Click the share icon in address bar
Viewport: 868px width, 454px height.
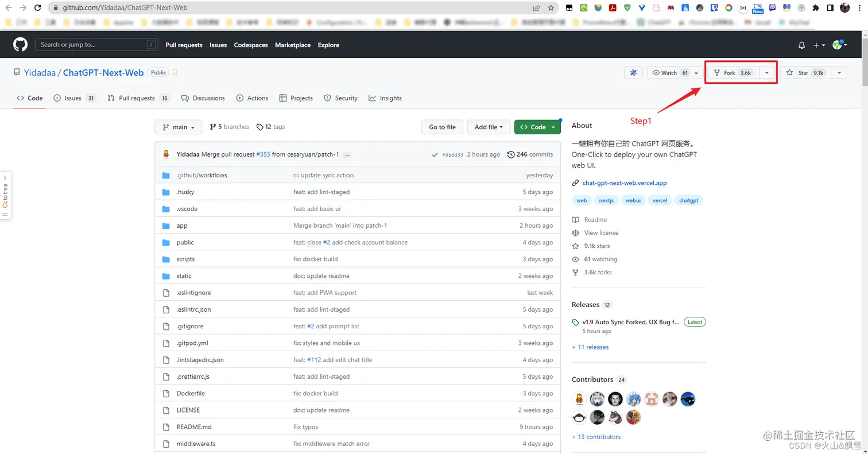click(x=536, y=8)
